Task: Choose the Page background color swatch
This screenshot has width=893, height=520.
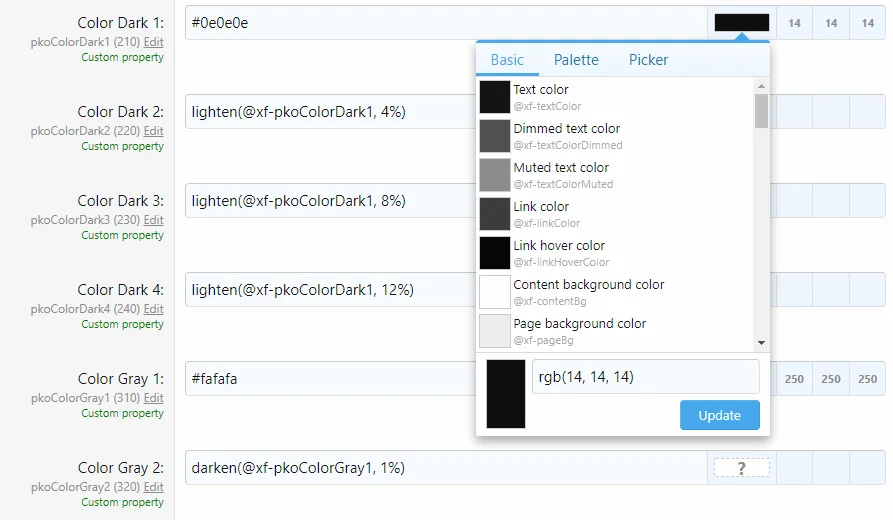Action: (495, 331)
